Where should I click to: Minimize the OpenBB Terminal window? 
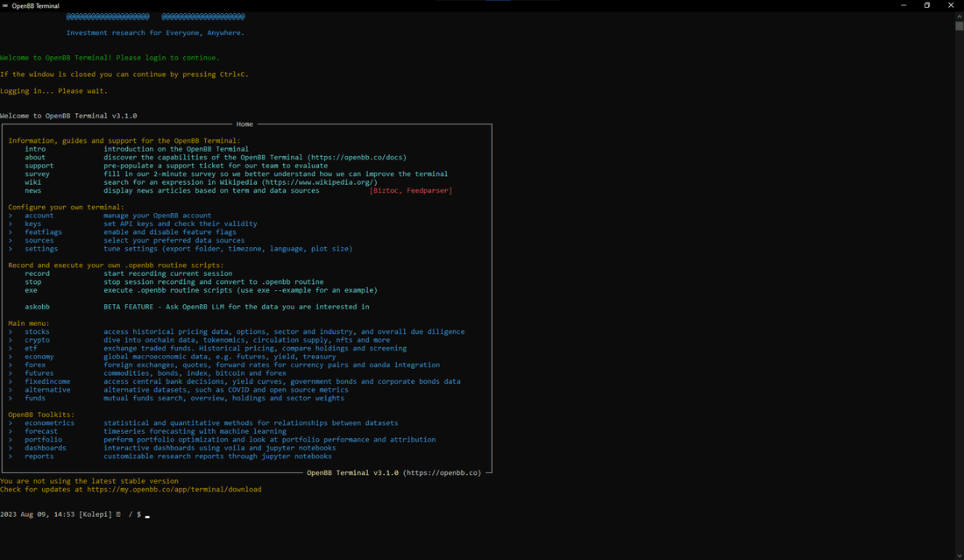pos(904,5)
